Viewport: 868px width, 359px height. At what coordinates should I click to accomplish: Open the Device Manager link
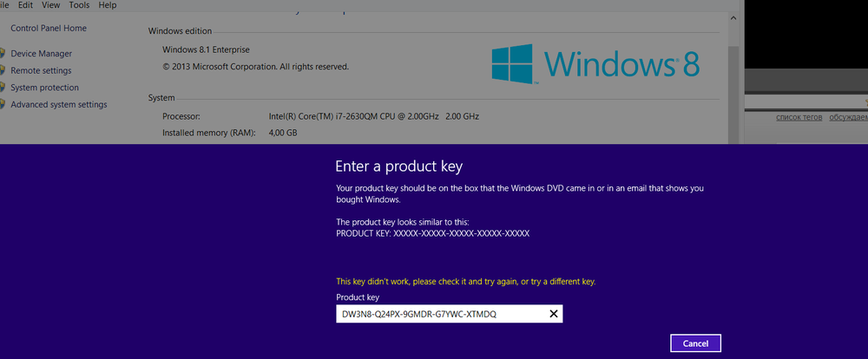click(x=41, y=54)
